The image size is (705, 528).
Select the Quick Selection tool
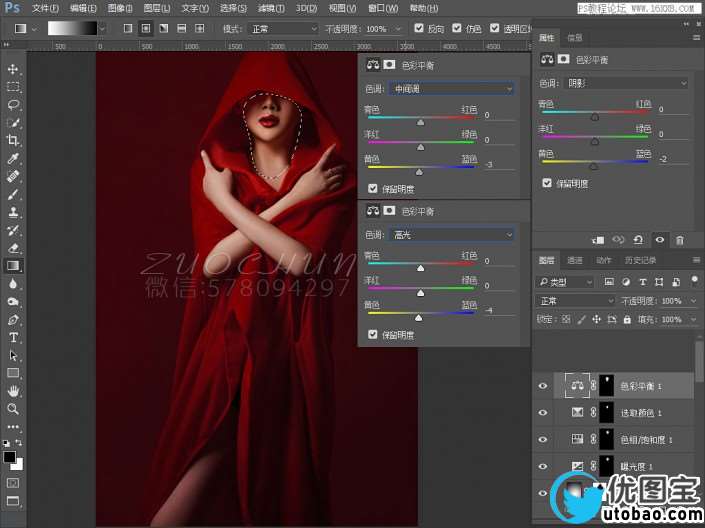point(13,122)
